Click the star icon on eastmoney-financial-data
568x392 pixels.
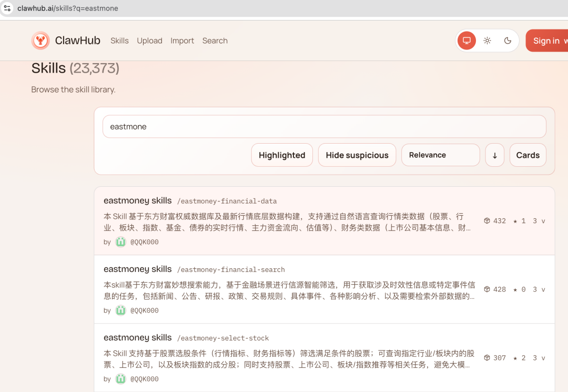tap(515, 221)
